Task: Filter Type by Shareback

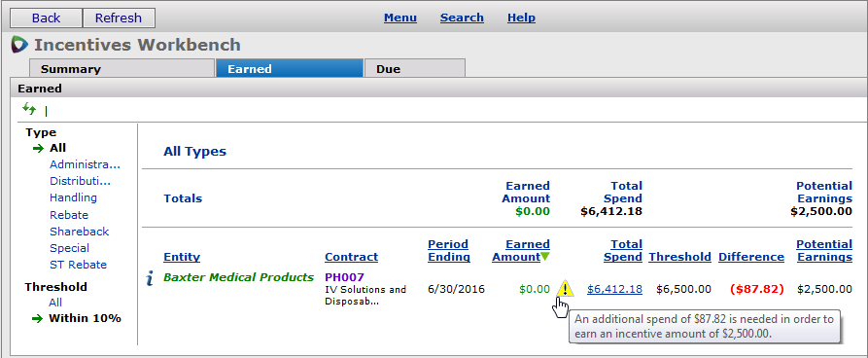Action: point(79,232)
